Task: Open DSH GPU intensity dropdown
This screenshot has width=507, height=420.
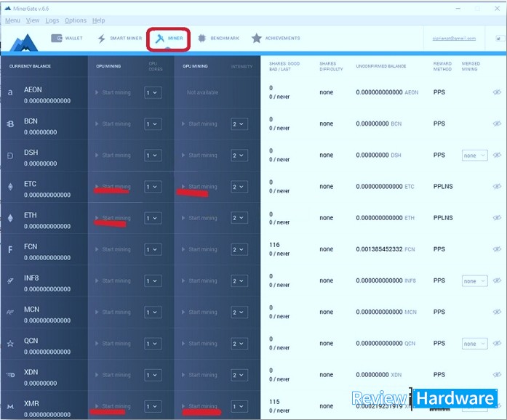Action: coord(239,156)
